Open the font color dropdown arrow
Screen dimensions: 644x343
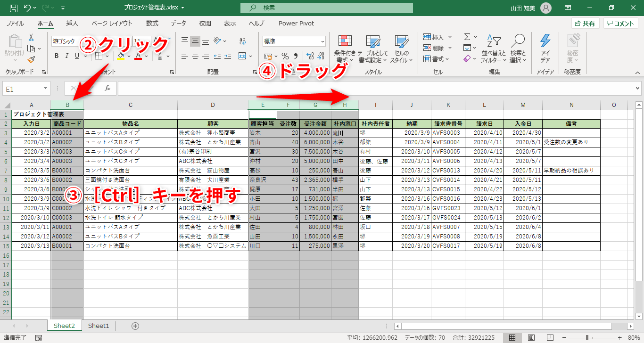(x=146, y=56)
